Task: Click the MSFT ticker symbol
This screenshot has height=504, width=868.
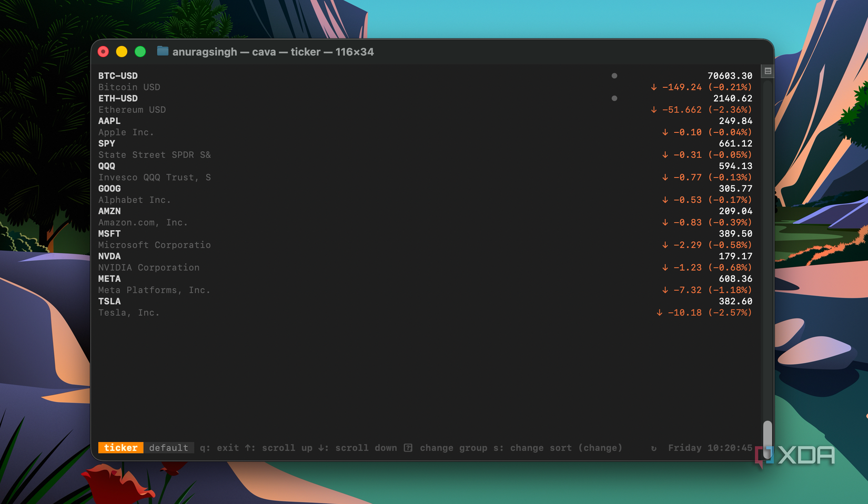Action: coord(109,234)
